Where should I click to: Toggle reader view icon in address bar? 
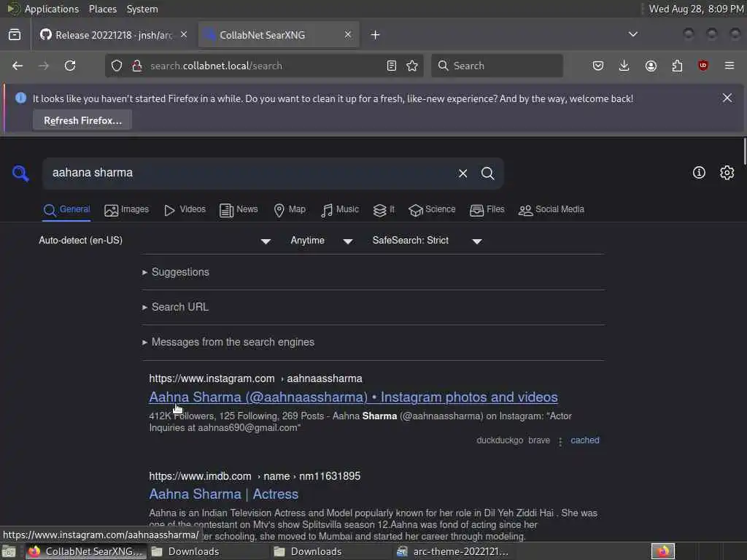coord(392,66)
